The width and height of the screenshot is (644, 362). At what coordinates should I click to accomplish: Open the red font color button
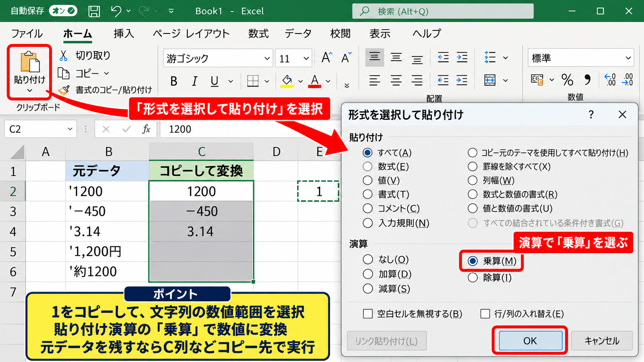tap(315, 81)
